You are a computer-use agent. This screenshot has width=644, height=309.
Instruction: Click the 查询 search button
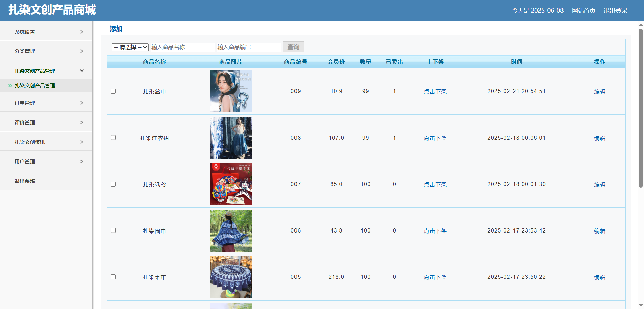pyautogui.click(x=293, y=47)
